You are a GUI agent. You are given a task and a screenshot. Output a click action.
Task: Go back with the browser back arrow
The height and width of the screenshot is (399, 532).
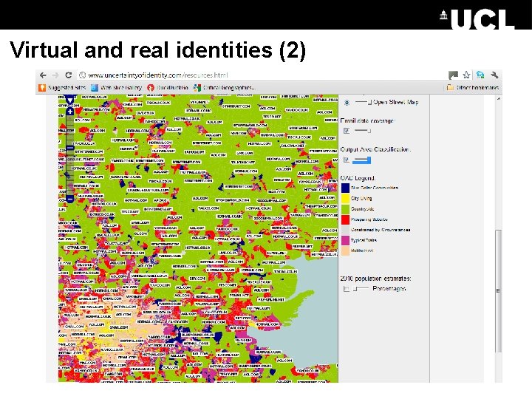click(x=43, y=75)
